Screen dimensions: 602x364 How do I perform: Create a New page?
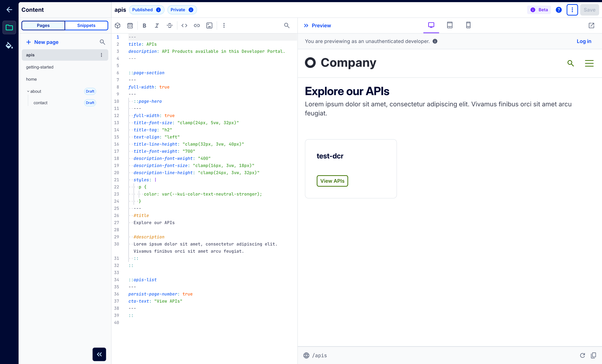42,42
